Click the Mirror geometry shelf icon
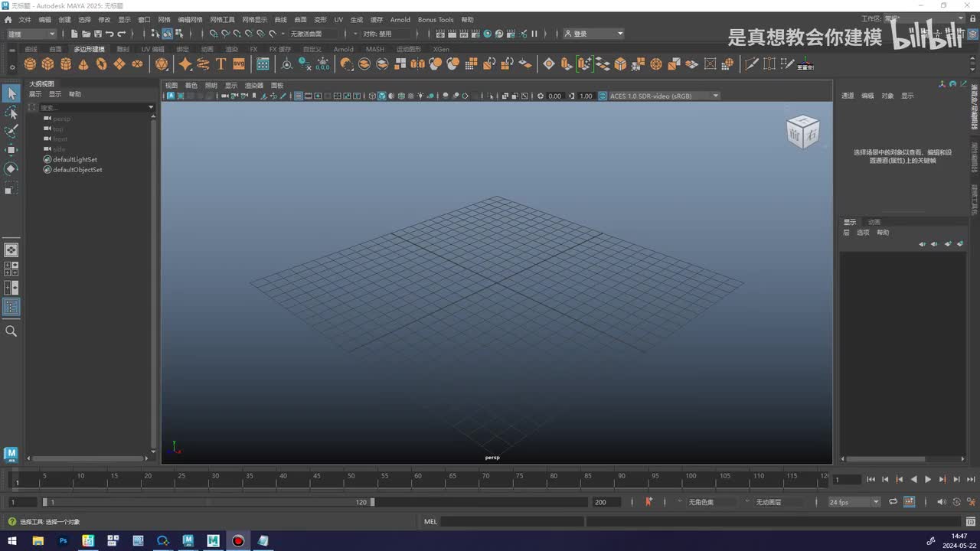The image size is (980, 551). [x=417, y=64]
